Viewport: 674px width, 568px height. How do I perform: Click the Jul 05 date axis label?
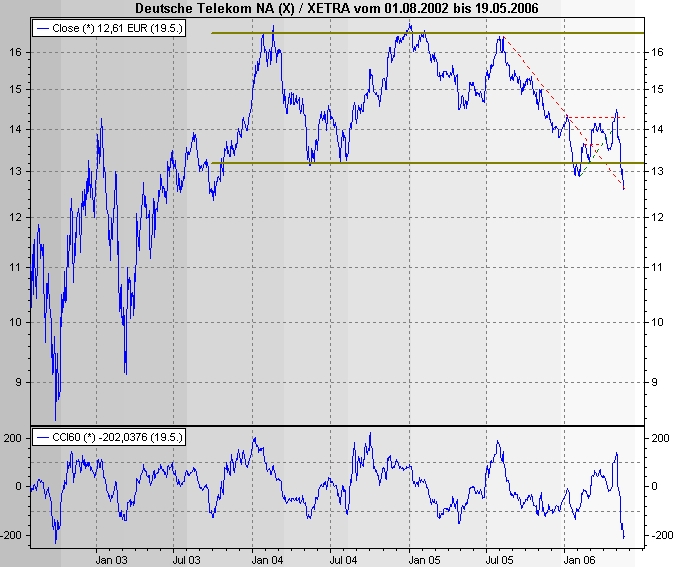(x=499, y=559)
